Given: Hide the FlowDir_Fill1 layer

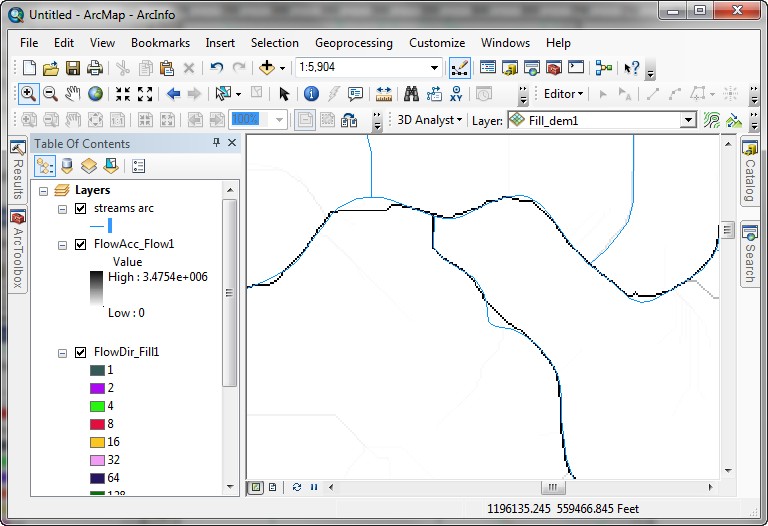Looking at the screenshot, I should [81, 352].
